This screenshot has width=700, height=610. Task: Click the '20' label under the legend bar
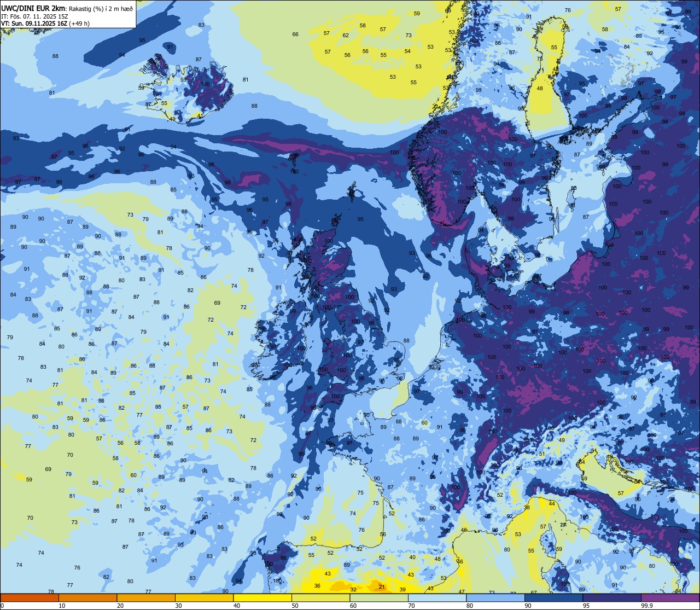120,606
